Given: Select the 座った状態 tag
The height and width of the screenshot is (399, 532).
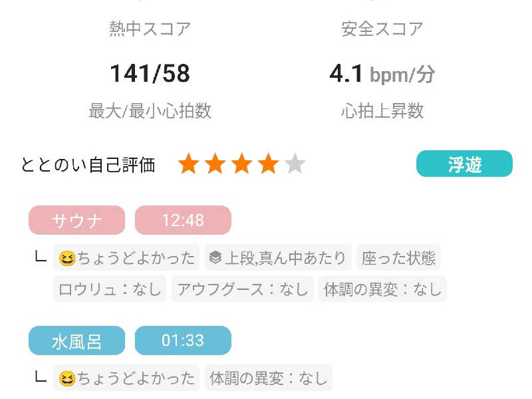Looking at the screenshot, I should pos(398,257).
